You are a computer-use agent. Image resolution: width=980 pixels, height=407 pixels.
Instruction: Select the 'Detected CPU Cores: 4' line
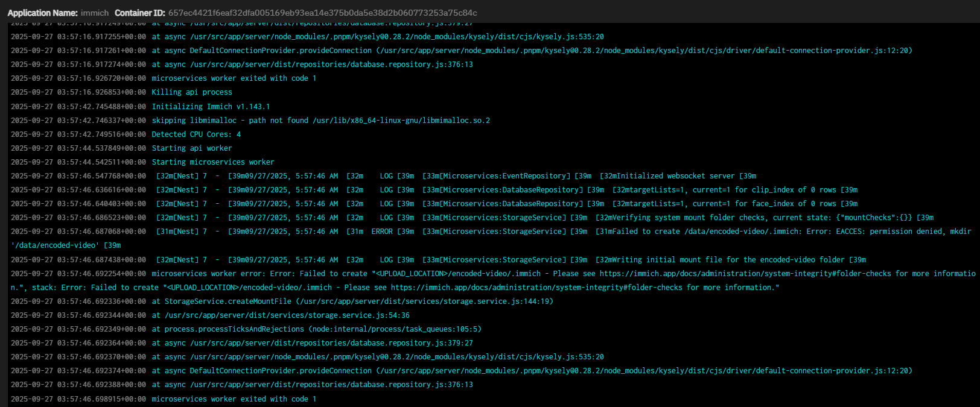(196, 134)
